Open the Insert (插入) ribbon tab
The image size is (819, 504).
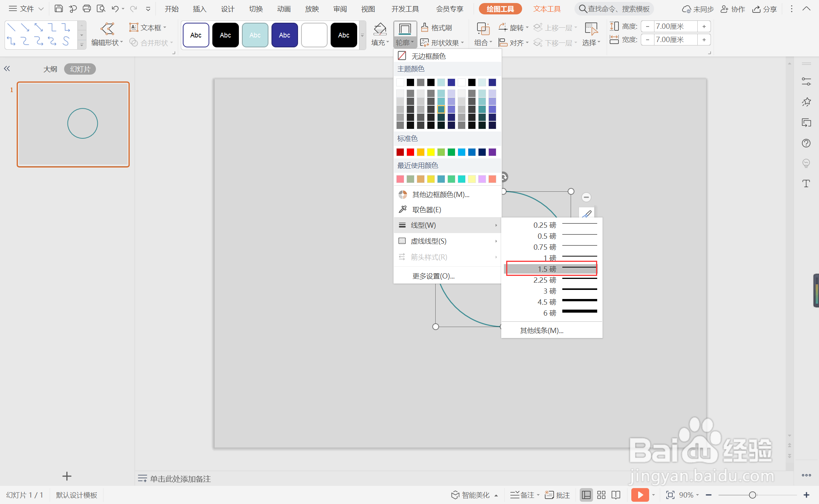coord(199,9)
